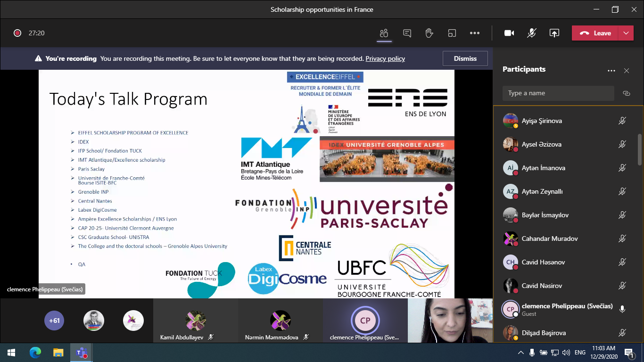Image resolution: width=644 pixels, height=362 pixels.
Task: Select Kamil Abdullayev video tile
Action: pos(196,321)
